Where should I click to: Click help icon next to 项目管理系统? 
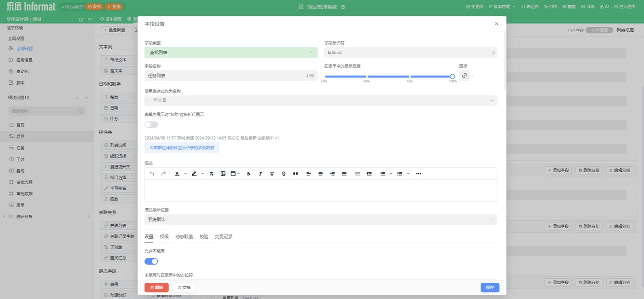pyautogui.click(x=343, y=7)
